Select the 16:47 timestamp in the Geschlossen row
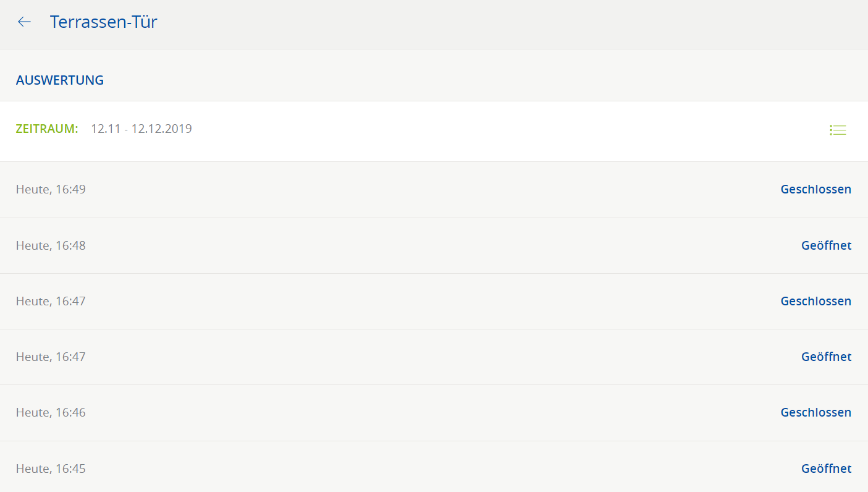This screenshot has width=868, height=492. [51, 302]
